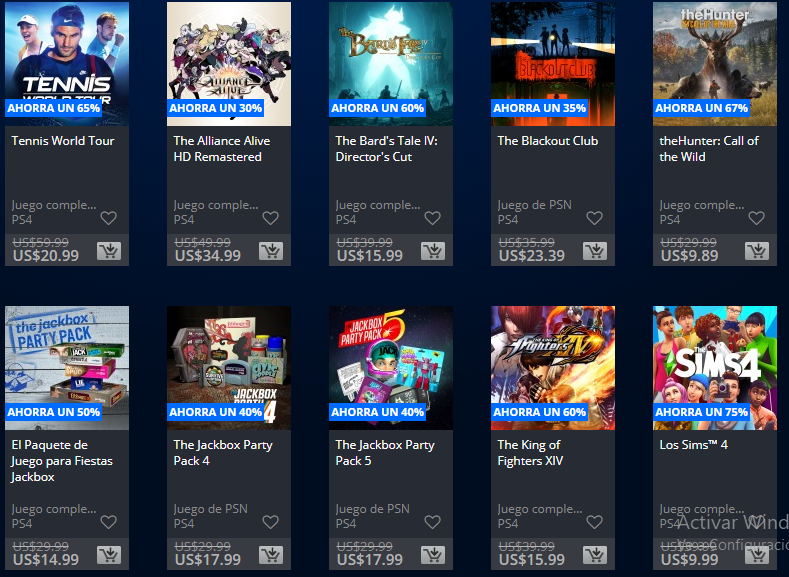Open El Paquete de Juego para Fiestas Jackbox link
This screenshot has height=577, width=789.
point(62,461)
